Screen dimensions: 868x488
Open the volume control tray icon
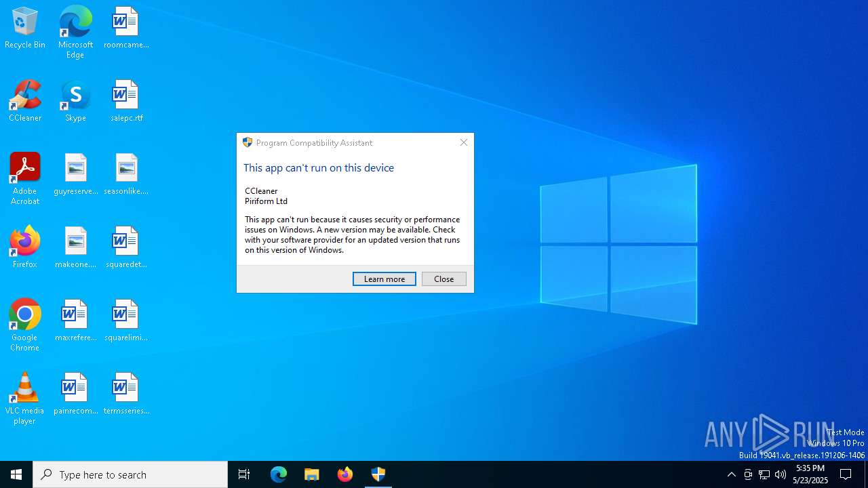[x=781, y=474]
